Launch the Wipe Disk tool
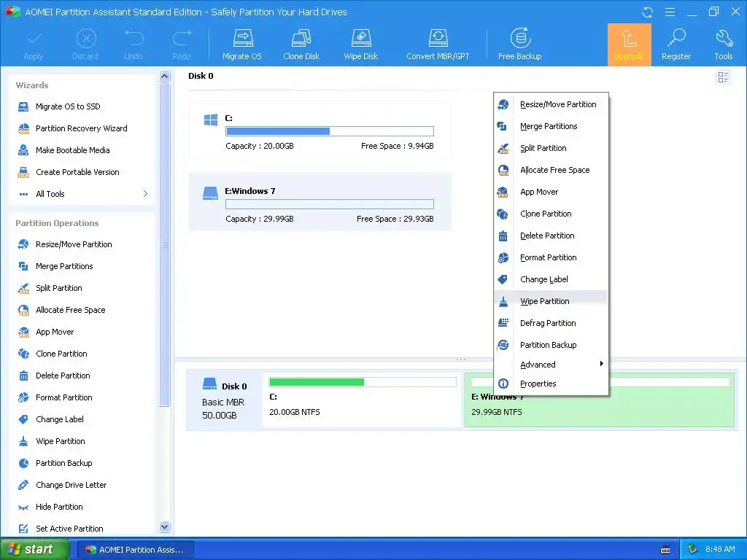Viewport: 747px width, 560px height. click(360, 44)
